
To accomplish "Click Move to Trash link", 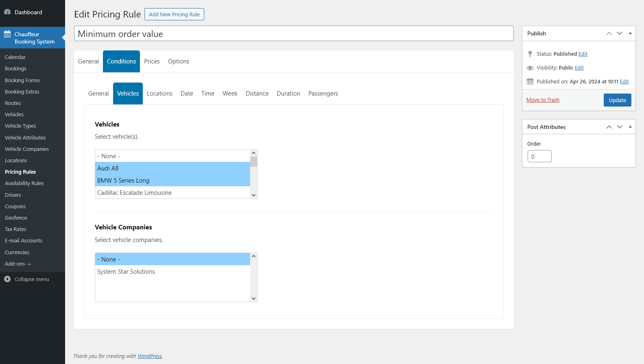I will [x=543, y=100].
